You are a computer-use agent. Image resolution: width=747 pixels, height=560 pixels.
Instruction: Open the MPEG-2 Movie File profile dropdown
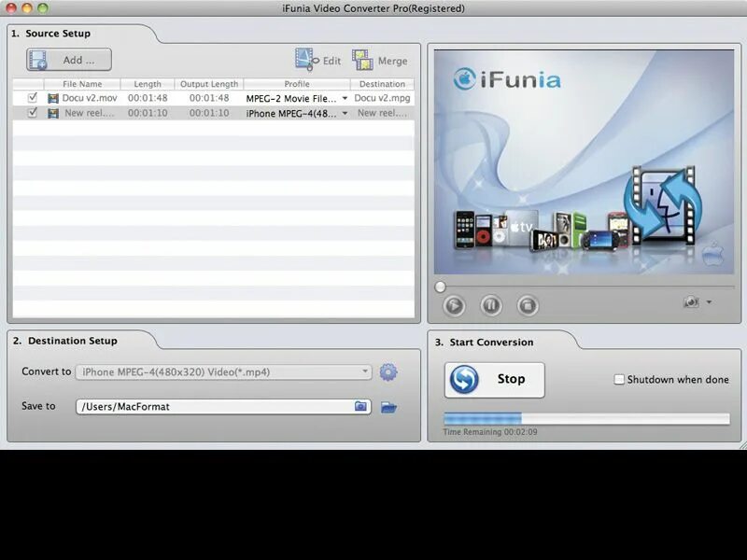coord(345,99)
